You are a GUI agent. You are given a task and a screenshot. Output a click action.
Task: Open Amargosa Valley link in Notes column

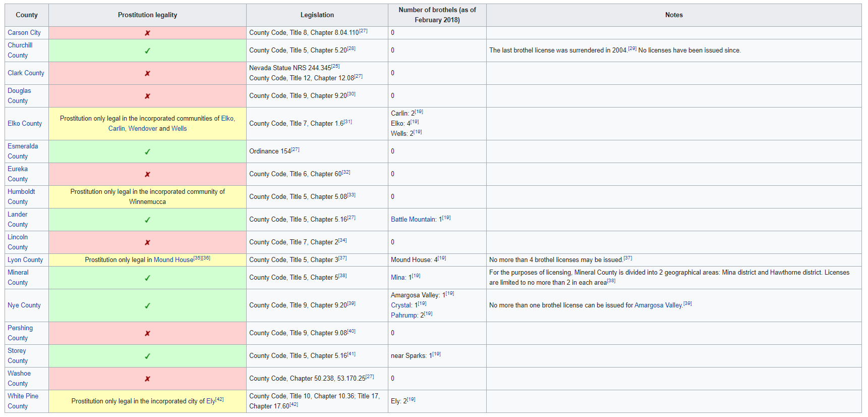[658, 305]
